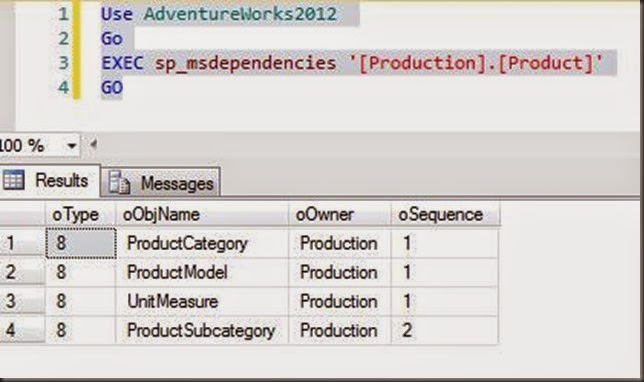Click the '[Production].[Product]' string literal
Viewport: 644px width, 382px height.
pyautogui.click(x=476, y=63)
